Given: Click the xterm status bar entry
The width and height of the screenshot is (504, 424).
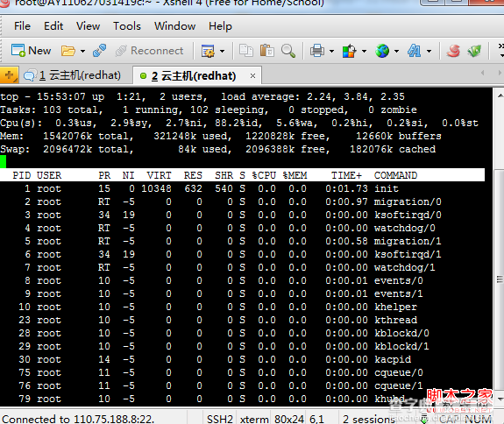Looking at the screenshot, I should point(254,419).
